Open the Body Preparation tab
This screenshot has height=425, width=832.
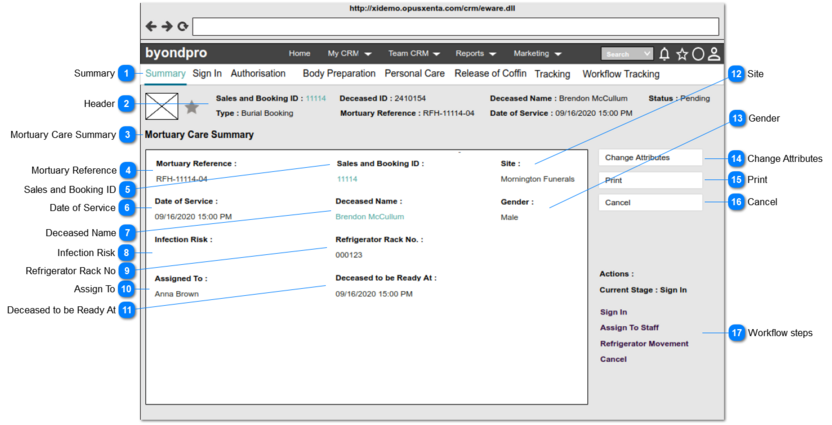pos(339,74)
